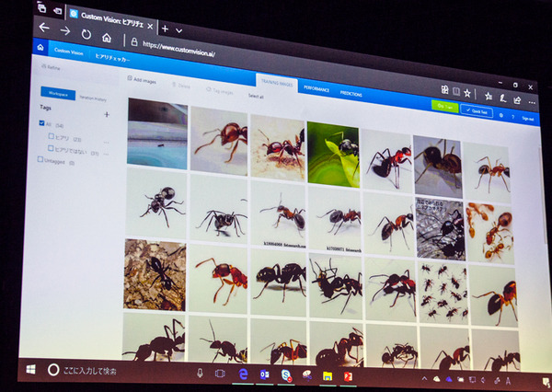Click the Quick Test button
Viewport: 552px width, 392px height.
(477, 110)
